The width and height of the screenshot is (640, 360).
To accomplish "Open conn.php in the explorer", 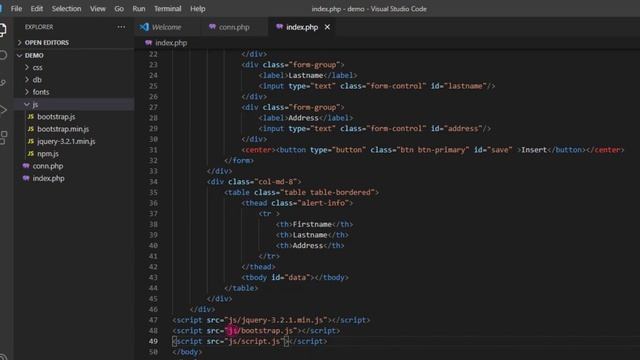I will (x=74, y=166).
